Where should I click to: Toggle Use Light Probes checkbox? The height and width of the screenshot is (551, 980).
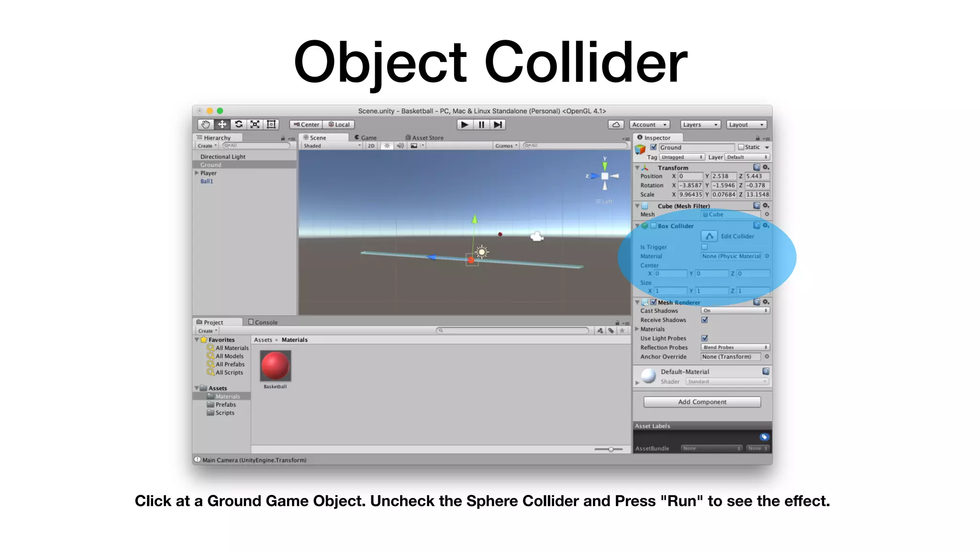[x=704, y=338]
